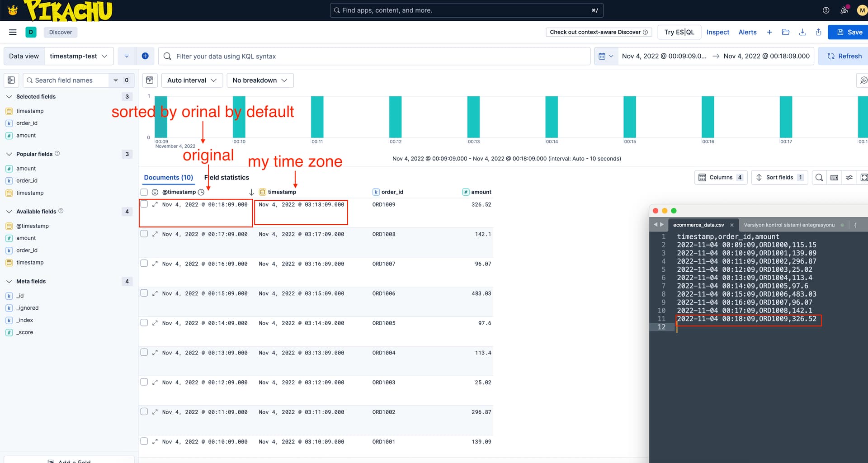Open the timestamp-test data view dropdown

click(x=79, y=56)
